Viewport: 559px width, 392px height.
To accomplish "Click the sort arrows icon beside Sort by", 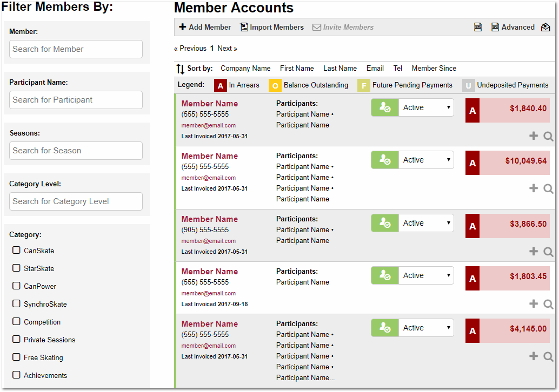I will (x=181, y=69).
